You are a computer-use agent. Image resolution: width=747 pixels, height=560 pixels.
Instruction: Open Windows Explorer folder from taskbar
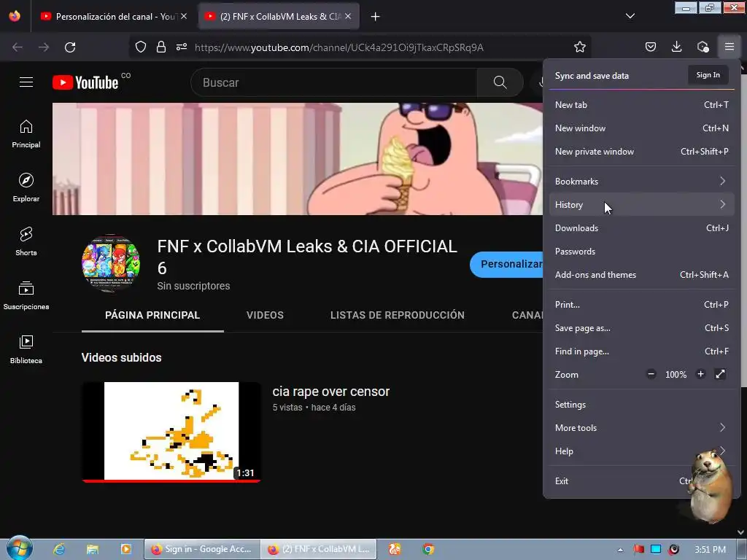coord(93,549)
